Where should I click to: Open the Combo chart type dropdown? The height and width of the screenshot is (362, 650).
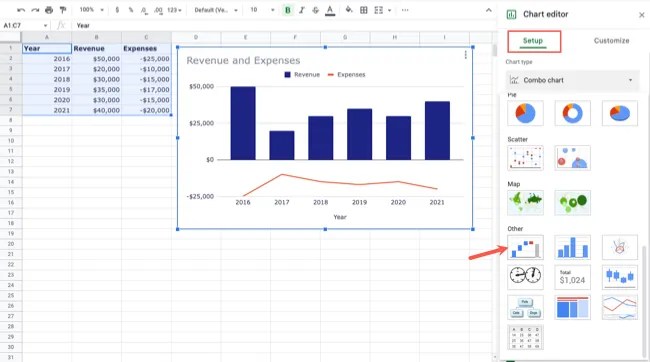pyautogui.click(x=572, y=80)
